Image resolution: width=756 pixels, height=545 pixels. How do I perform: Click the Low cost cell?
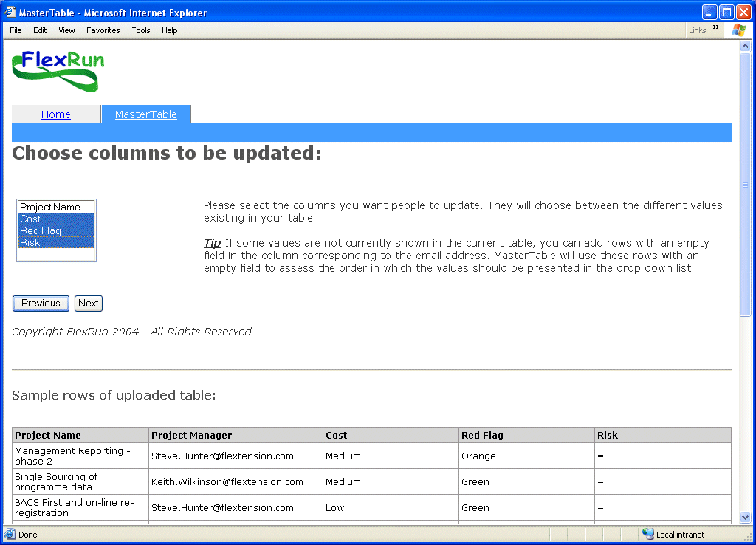[391, 507]
